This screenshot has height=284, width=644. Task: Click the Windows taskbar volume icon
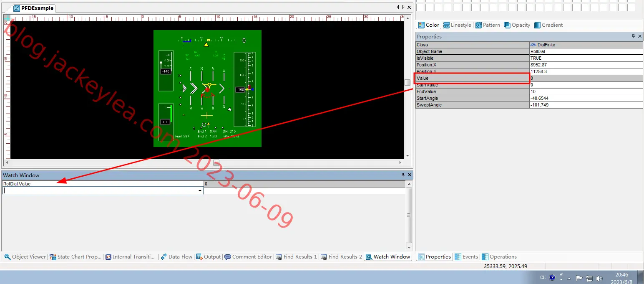click(x=599, y=278)
